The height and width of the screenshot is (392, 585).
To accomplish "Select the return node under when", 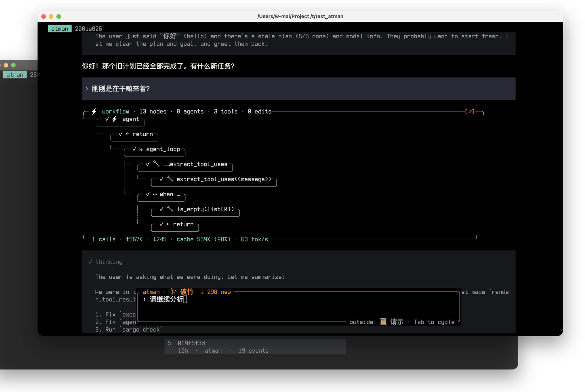I will pyautogui.click(x=175, y=225).
